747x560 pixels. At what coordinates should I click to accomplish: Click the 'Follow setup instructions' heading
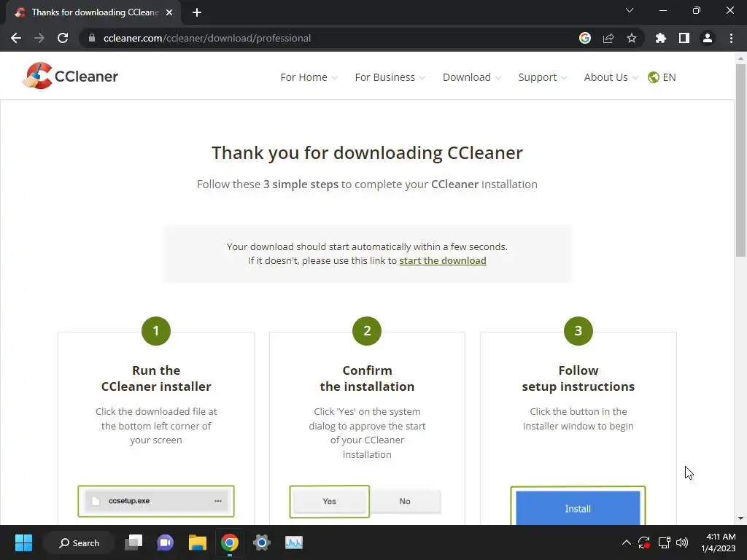tap(578, 378)
